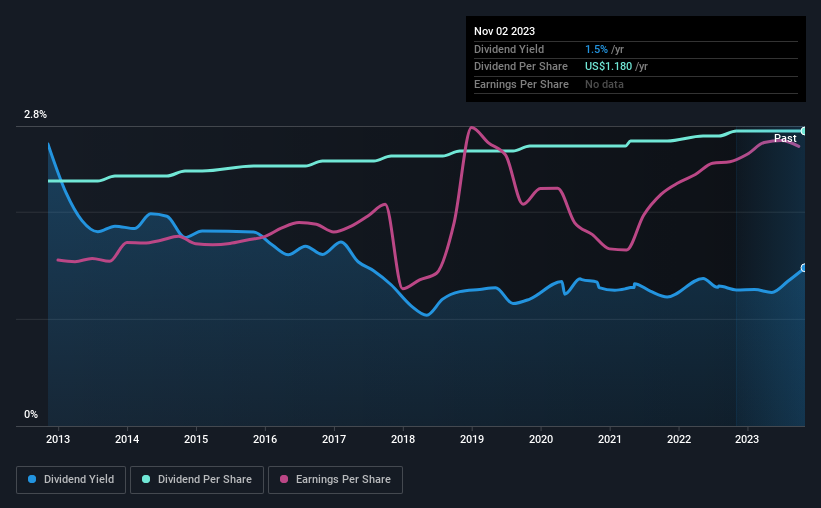Select the 2014 x-axis year label
The height and width of the screenshot is (508, 821).
point(127,439)
